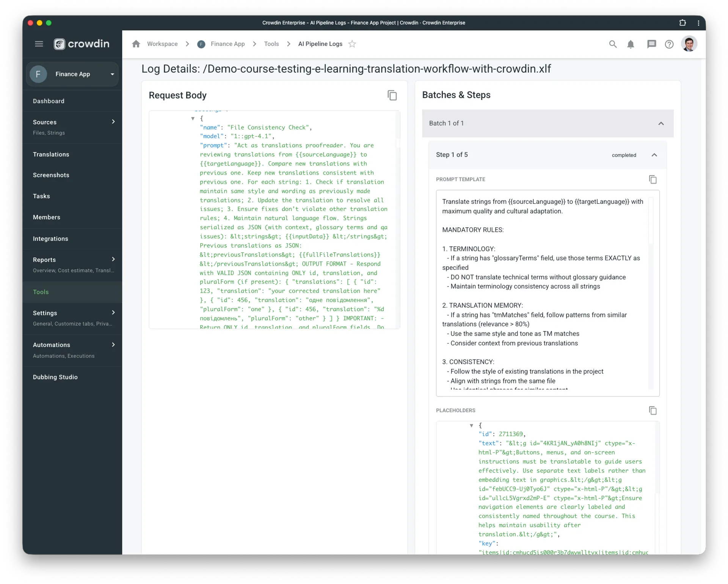Viewport: 728px width, 584px height.
Task: Collapse Batch 1 of 1
Action: [x=661, y=123]
